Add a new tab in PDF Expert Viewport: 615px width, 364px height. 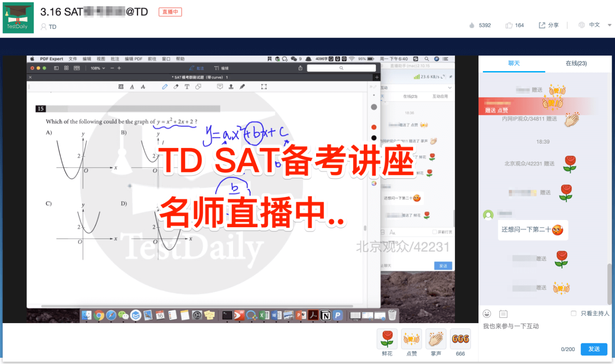click(377, 77)
